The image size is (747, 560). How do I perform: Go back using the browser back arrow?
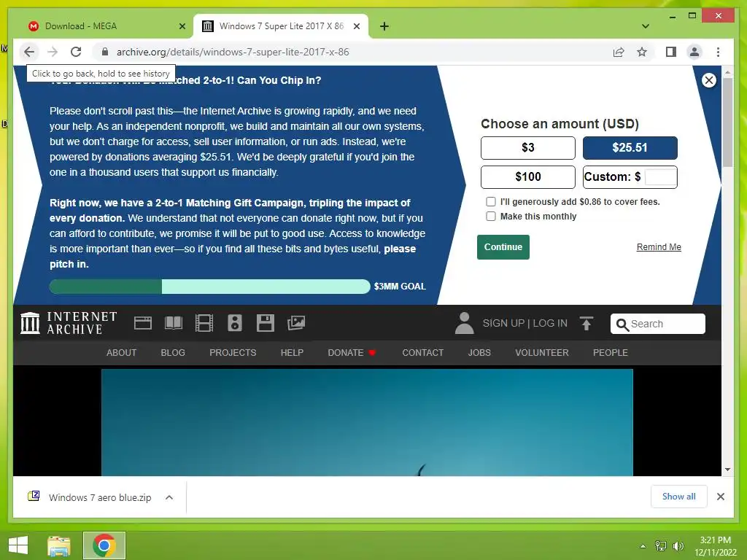point(29,52)
